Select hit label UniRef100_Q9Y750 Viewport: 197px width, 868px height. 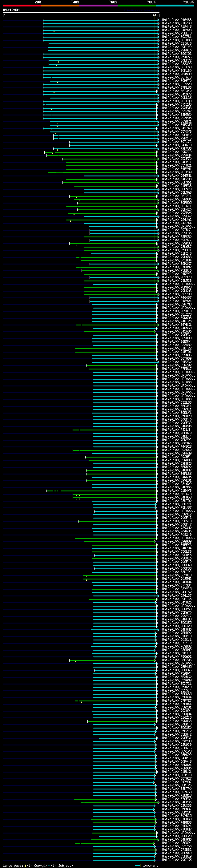point(177,846)
